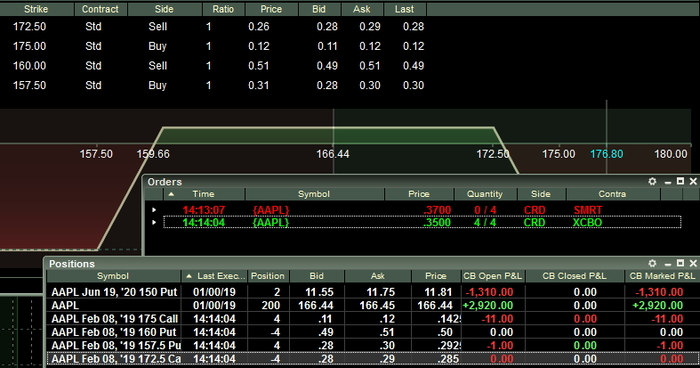This screenshot has width=700, height=368.
Task: Click 166.44 price label on graph
Action: (x=333, y=154)
